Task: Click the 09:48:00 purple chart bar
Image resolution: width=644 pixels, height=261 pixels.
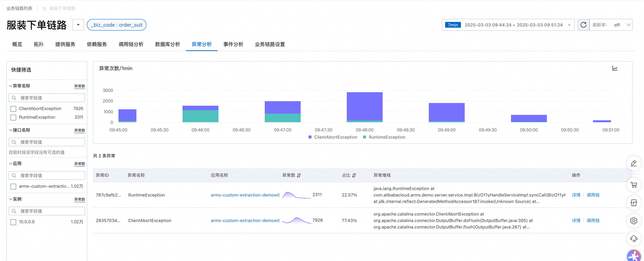Action: [365, 106]
